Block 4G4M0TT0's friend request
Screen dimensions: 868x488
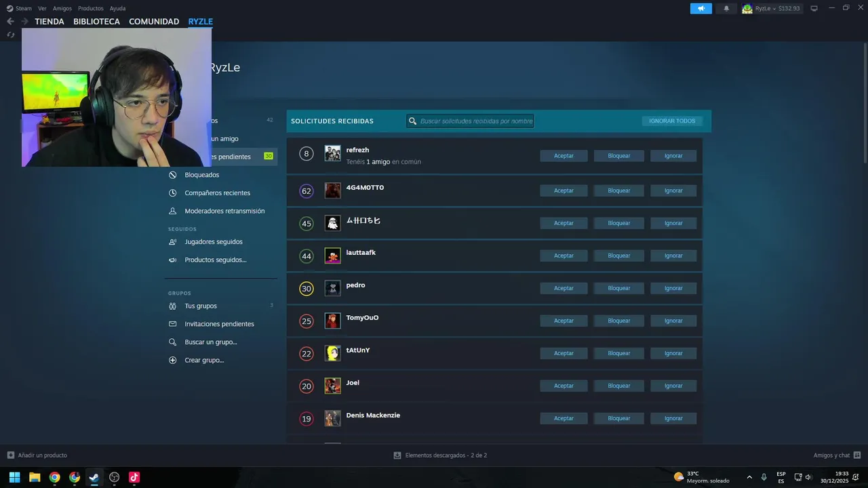tap(619, 190)
